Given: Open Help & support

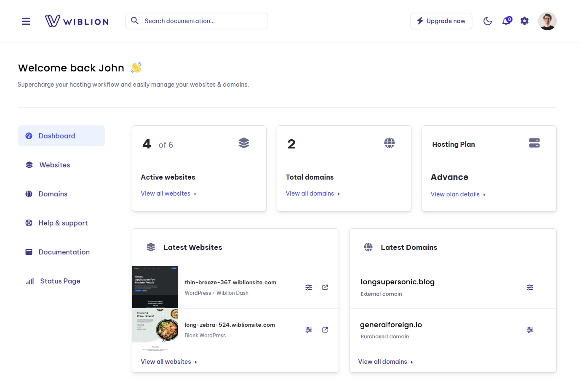Looking at the screenshot, I should (x=63, y=223).
